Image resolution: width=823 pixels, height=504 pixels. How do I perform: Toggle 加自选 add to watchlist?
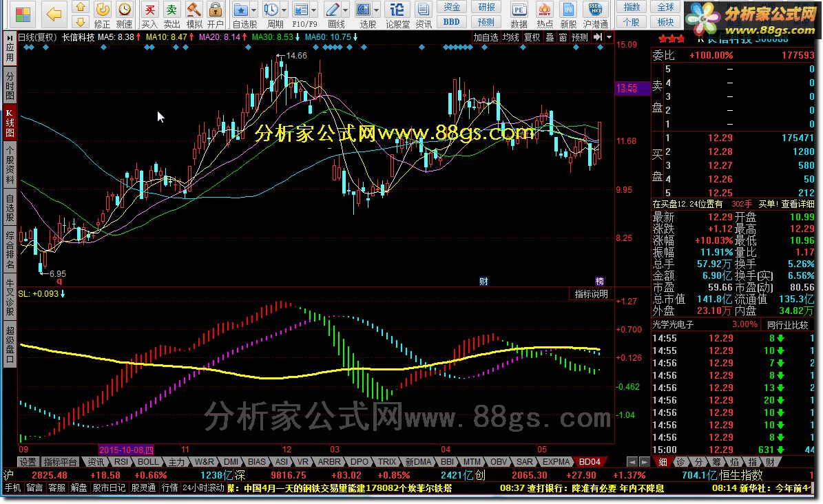coord(486,37)
